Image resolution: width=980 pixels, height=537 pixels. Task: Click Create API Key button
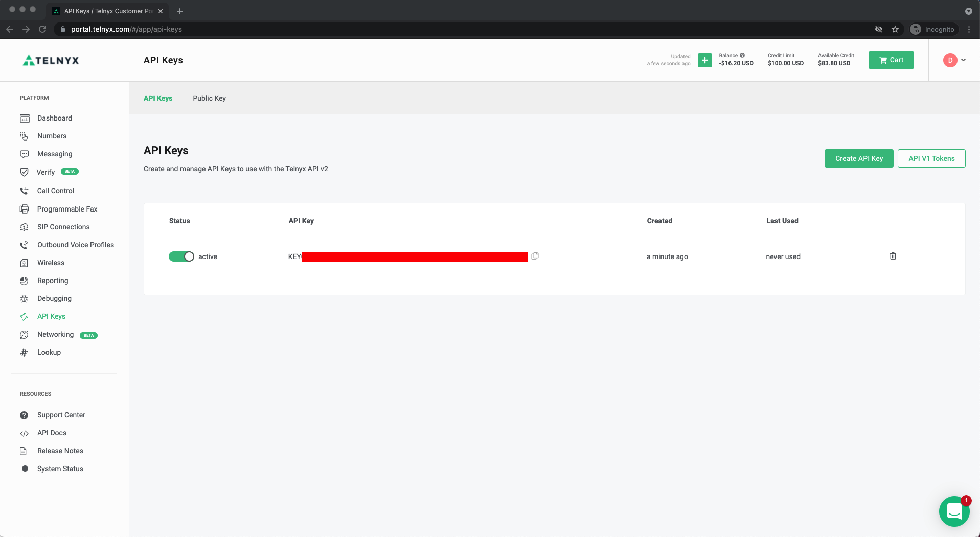pyautogui.click(x=859, y=158)
